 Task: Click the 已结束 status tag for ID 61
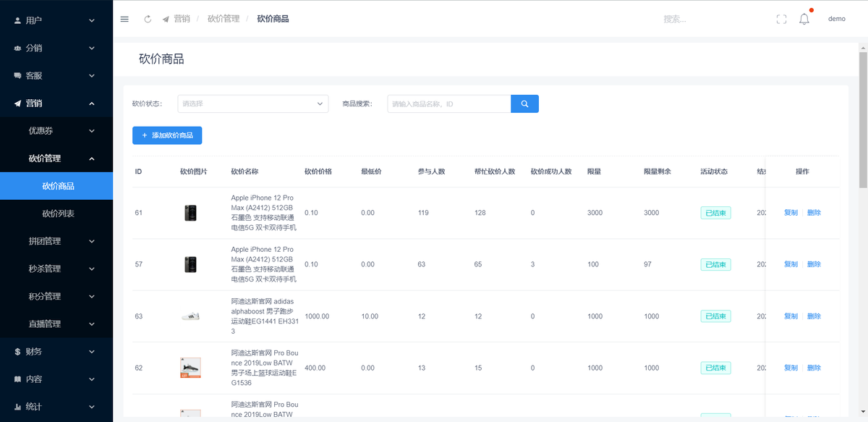coord(715,213)
